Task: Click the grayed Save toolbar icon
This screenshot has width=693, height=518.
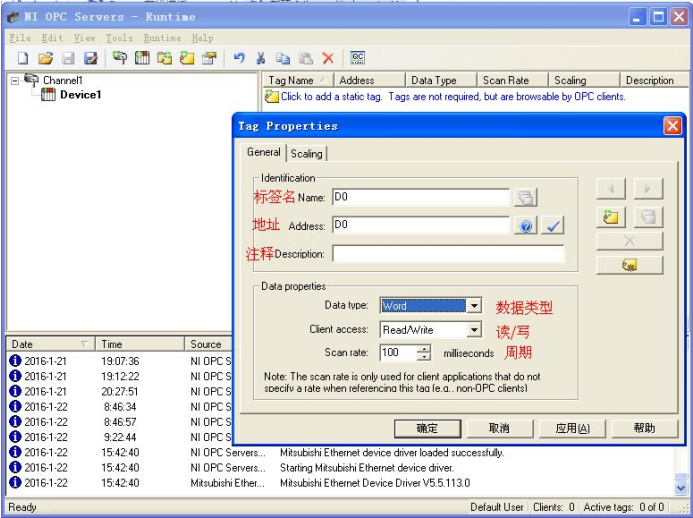Action: pos(68,58)
